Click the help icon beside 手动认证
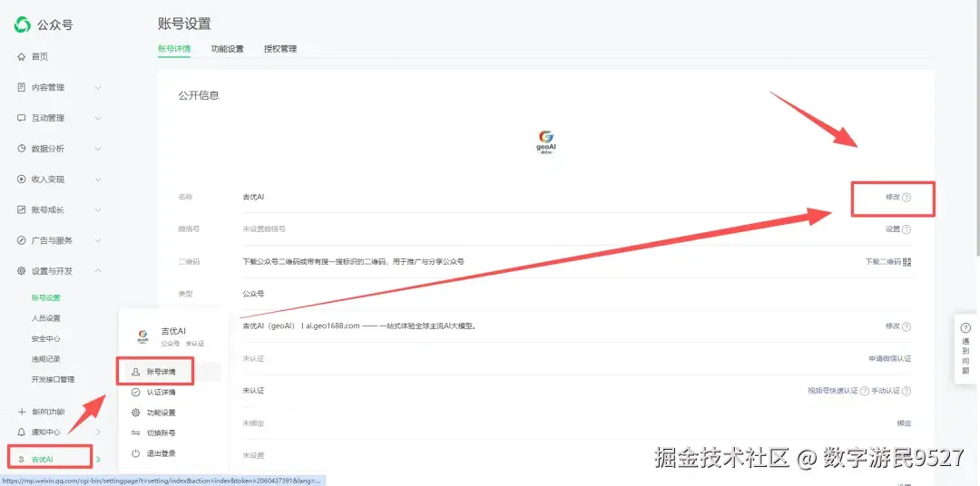 [x=906, y=391]
